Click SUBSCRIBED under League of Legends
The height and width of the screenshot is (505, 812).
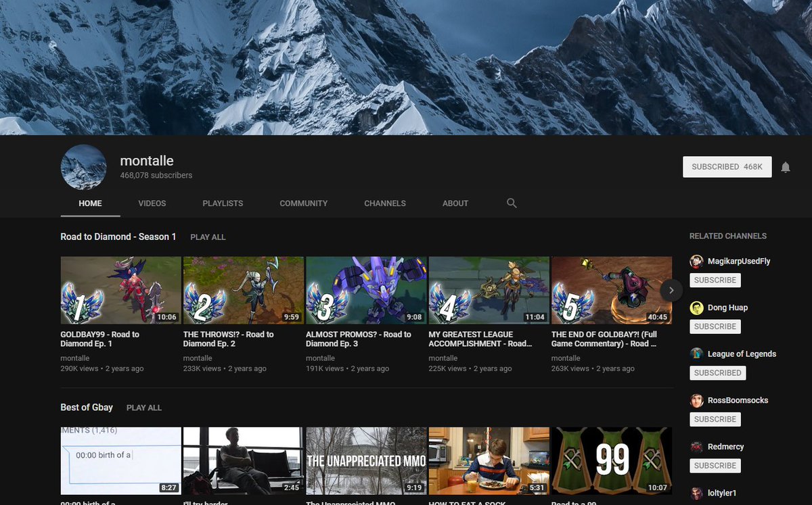pos(718,372)
